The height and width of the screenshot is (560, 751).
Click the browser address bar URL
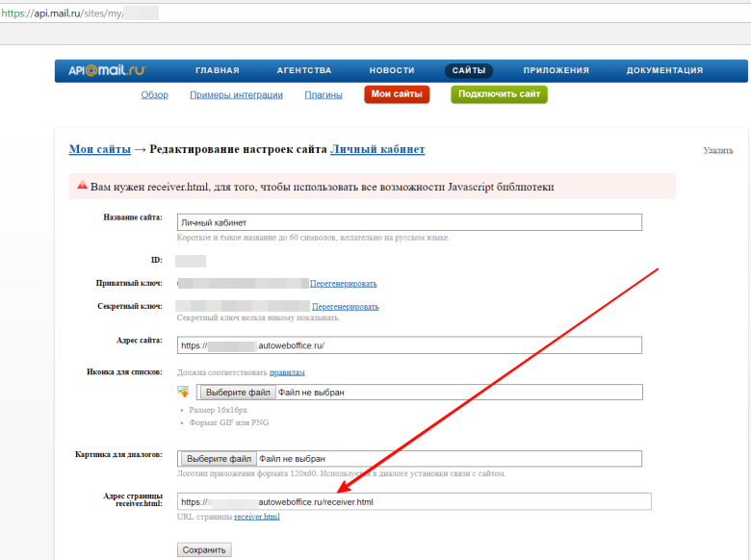pyautogui.click(x=80, y=13)
